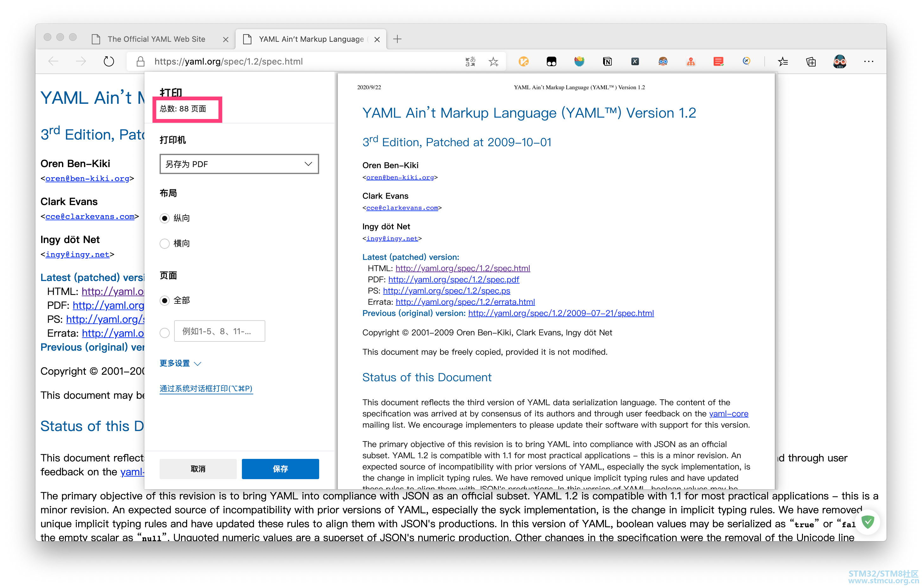Click oren@ben-kiki.org in print preview
The image size is (922, 588).
point(400,178)
